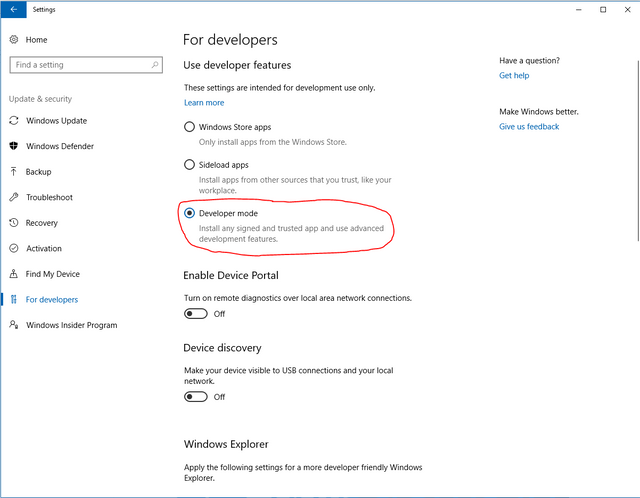
Task: Click the Windows Insider Program icon
Action: pyautogui.click(x=14, y=325)
